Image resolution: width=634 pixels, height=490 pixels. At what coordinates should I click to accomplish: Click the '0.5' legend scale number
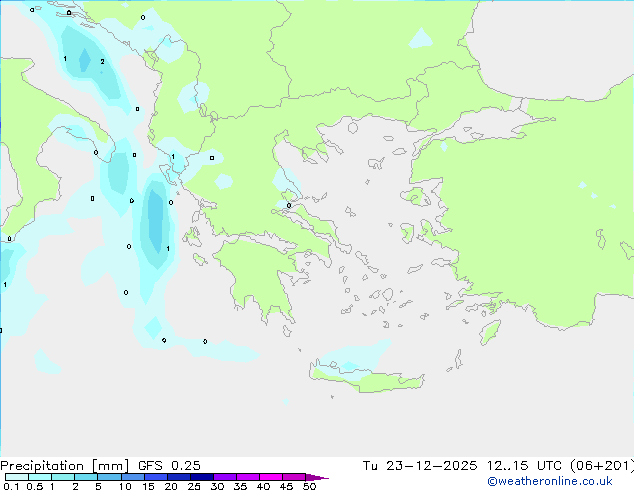[x=35, y=486]
